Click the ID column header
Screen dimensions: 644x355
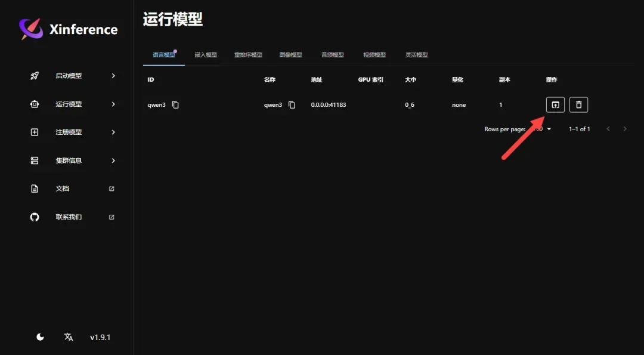(151, 80)
